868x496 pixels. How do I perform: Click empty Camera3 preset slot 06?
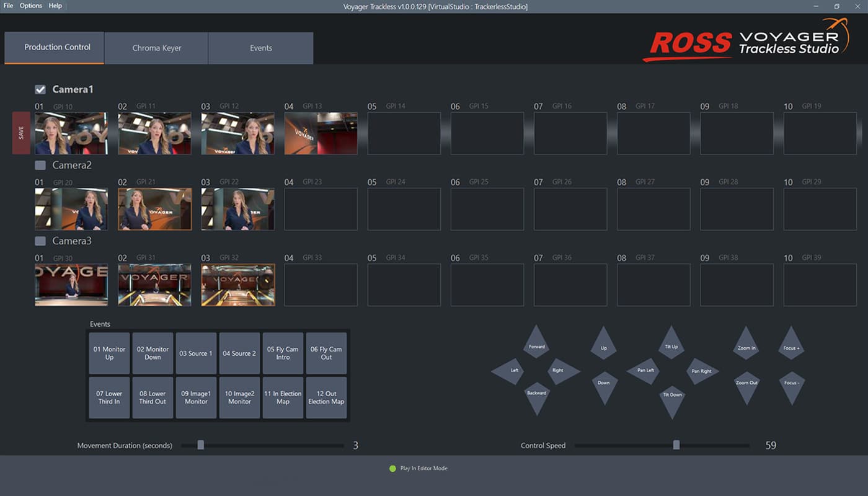487,285
